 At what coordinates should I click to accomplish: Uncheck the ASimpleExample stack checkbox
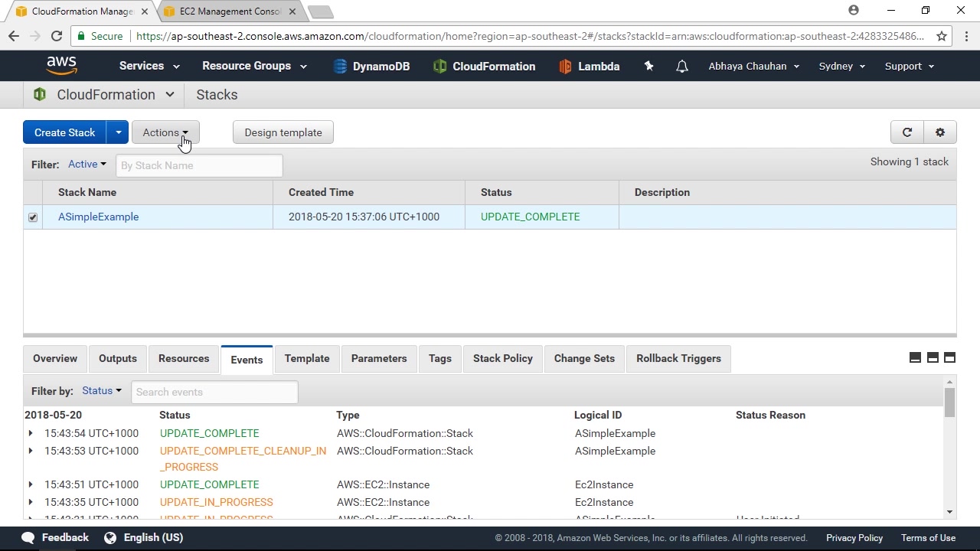(33, 217)
